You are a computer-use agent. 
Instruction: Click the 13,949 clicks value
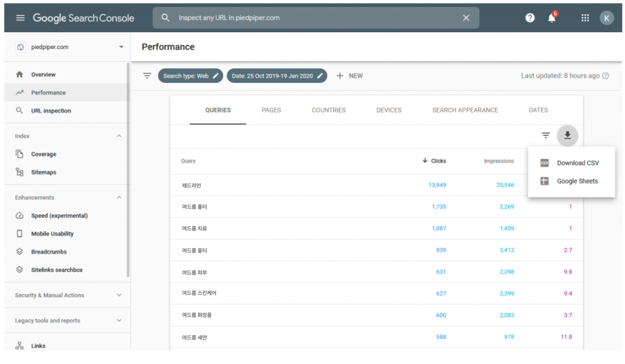tap(437, 185)
